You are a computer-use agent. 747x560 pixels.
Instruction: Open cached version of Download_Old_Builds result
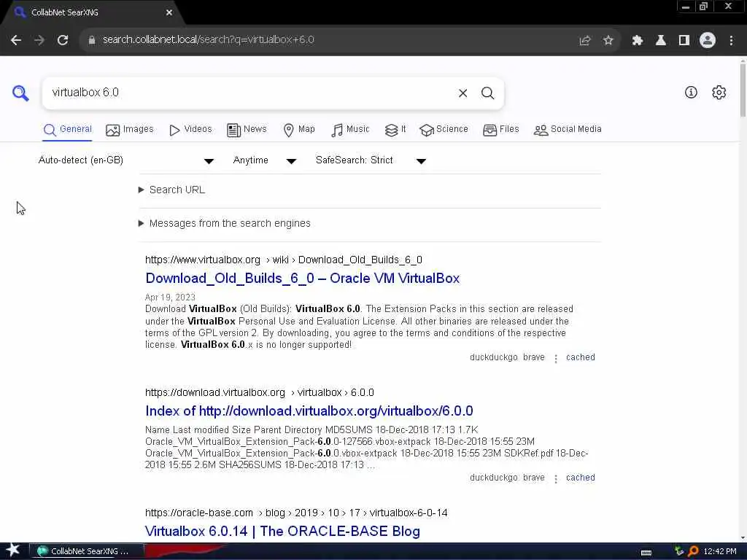[x=580, y=357]
